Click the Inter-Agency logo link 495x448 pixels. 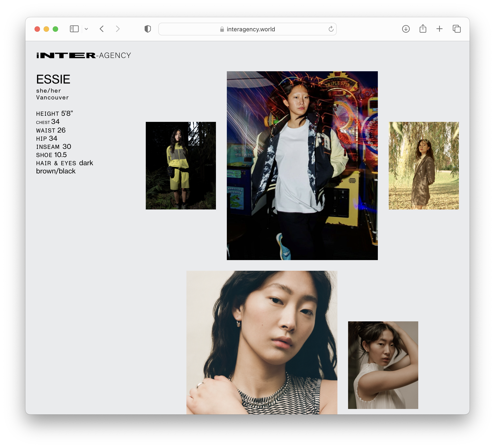[x=84, y=55]
